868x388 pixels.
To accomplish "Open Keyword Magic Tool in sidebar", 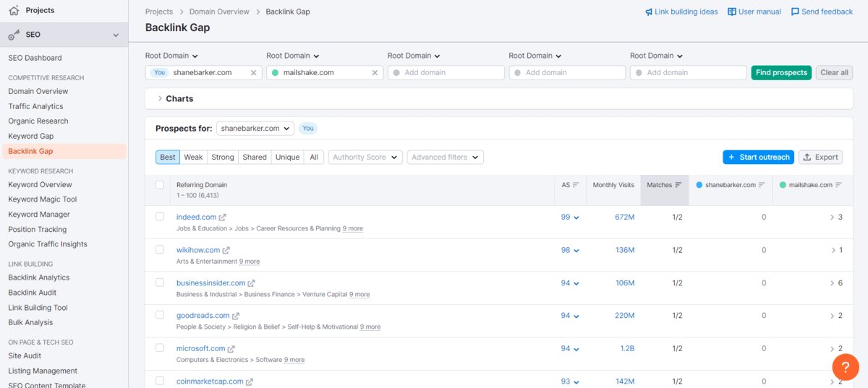I will pyautogui.click(x=43, y=199).
